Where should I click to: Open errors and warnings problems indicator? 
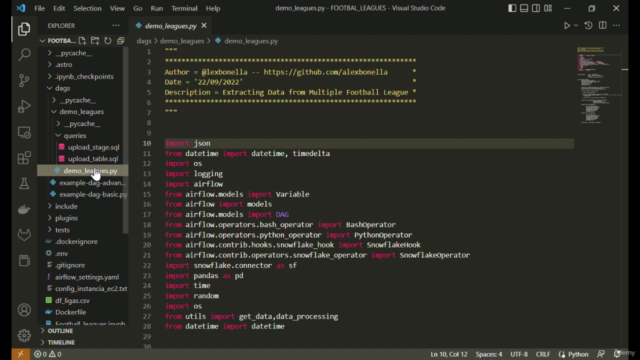[x=48, y=354]
